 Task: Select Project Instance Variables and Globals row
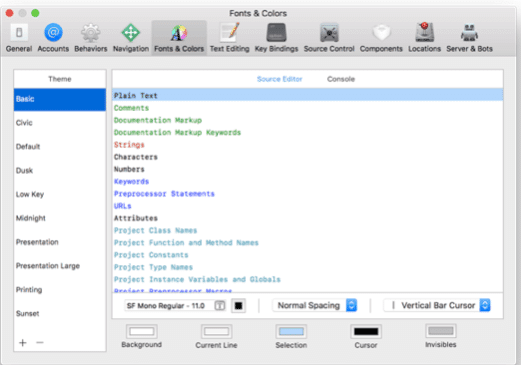308,279
